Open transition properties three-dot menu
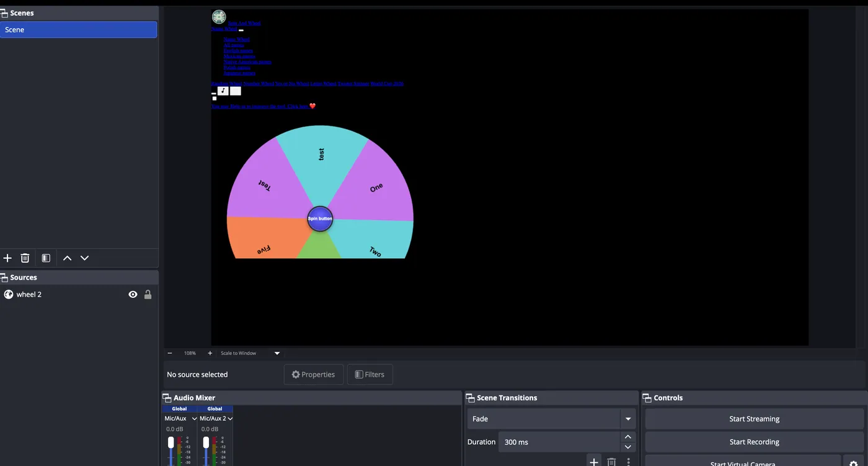 click(x=629, y=462)
